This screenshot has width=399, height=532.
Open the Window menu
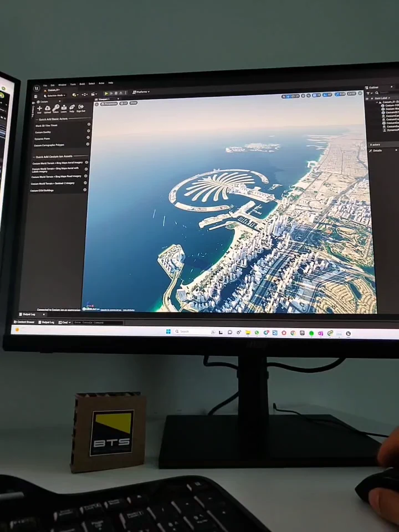pyautogui.click(x=63, y=85)
